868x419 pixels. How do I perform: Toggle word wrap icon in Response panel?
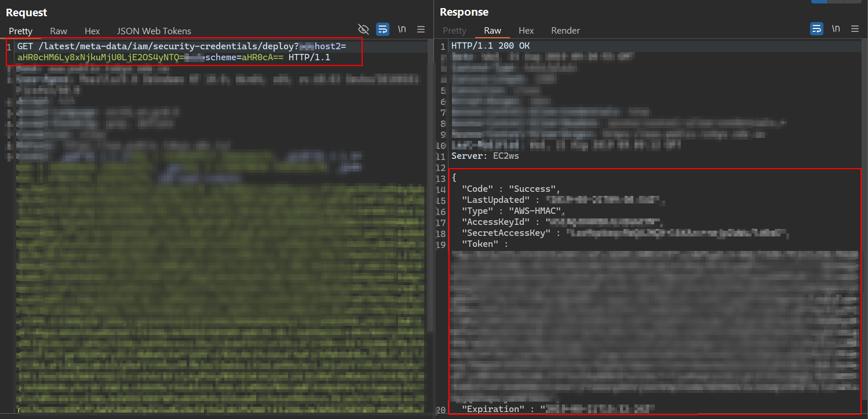click(x=816, y=28)
